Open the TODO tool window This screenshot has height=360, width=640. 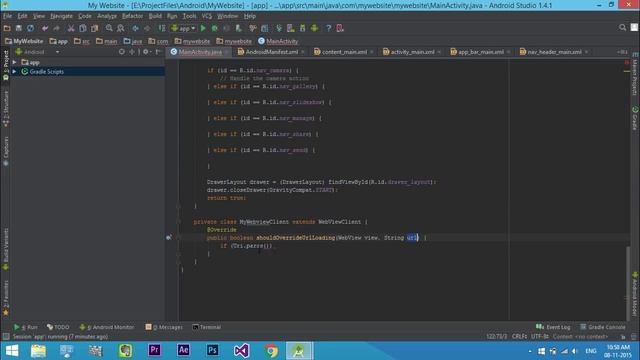pyautogui.click(x=58, y=327)
